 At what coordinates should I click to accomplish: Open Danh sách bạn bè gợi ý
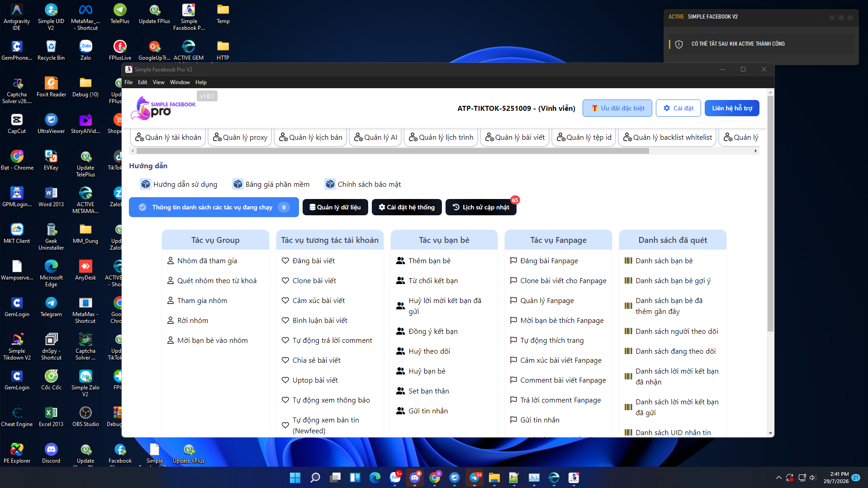click(667, 281)
